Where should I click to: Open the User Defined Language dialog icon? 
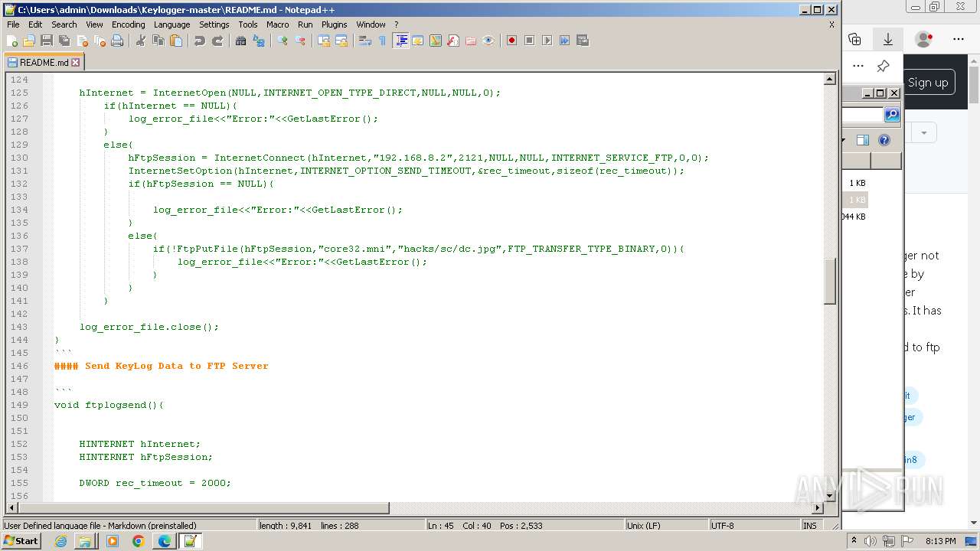418,41
